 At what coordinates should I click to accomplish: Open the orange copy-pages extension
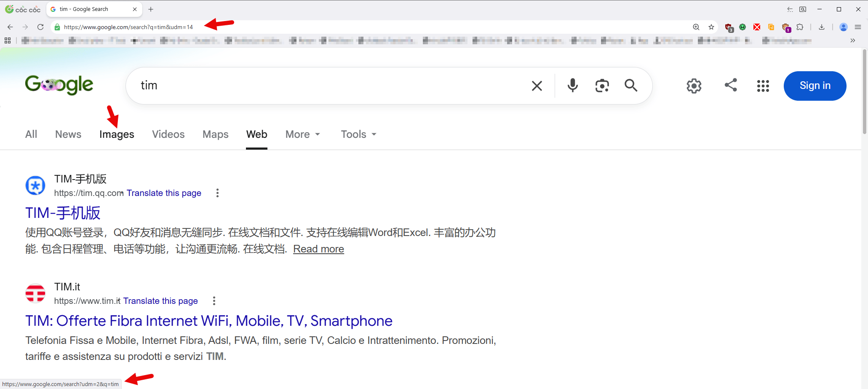pos(771,27)
